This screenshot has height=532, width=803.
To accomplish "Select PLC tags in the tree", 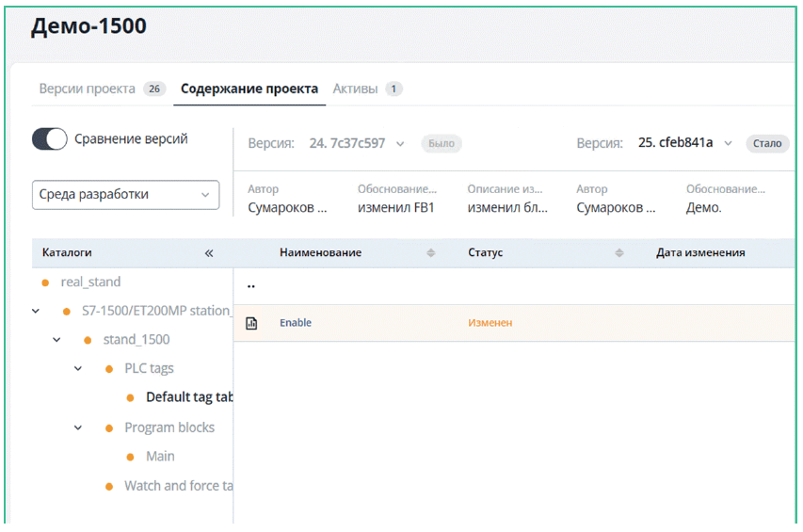I will tap(149, 369).
